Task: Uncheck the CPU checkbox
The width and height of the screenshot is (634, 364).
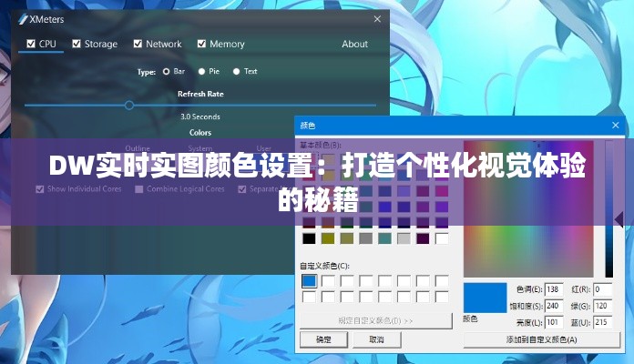Action: (31, 44)
